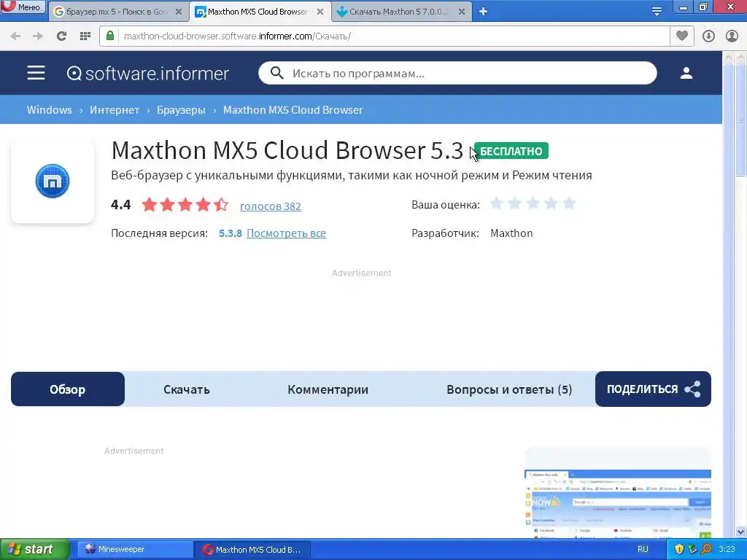Click the 3:23 system clock
747x560 pixels.
[x=727, y=549]
